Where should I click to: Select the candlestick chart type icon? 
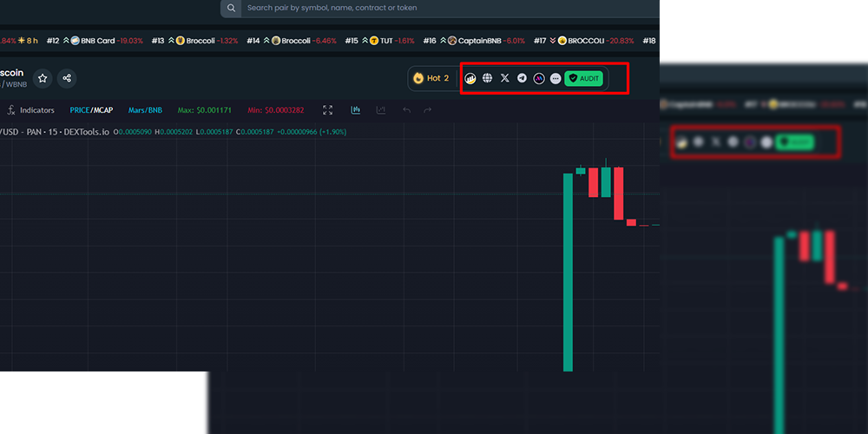point(356,110)
